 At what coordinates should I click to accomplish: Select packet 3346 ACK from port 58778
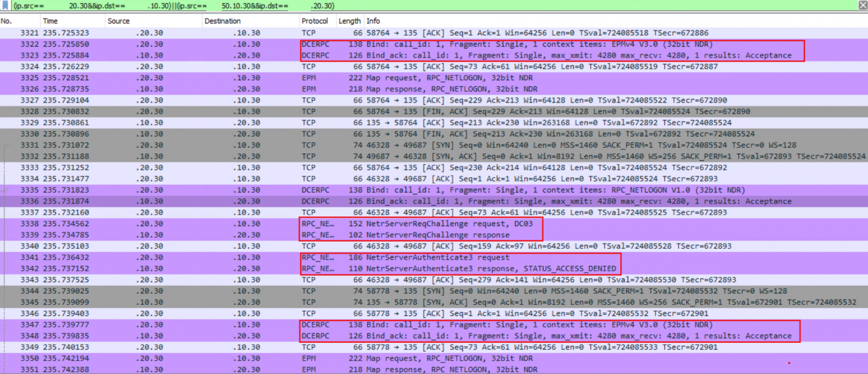[x=434, y=313]
